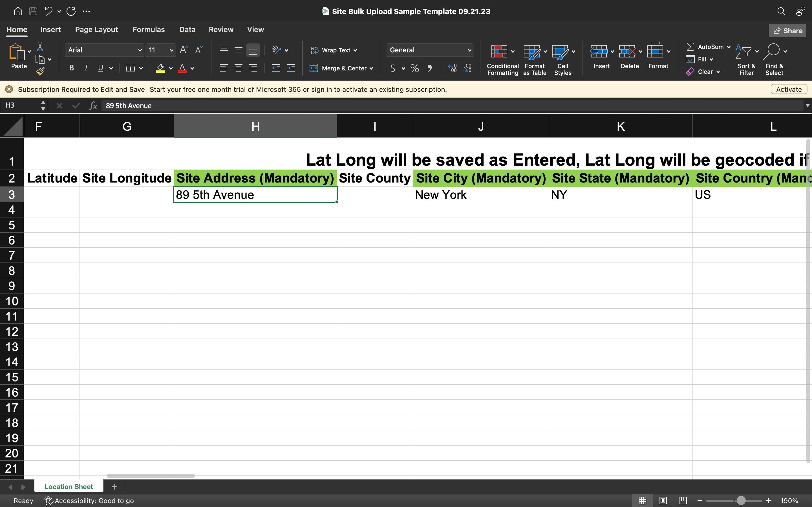The image size is (812, 507).
Task: Click the Name Box showing H3
Action: tap(20, 106)
